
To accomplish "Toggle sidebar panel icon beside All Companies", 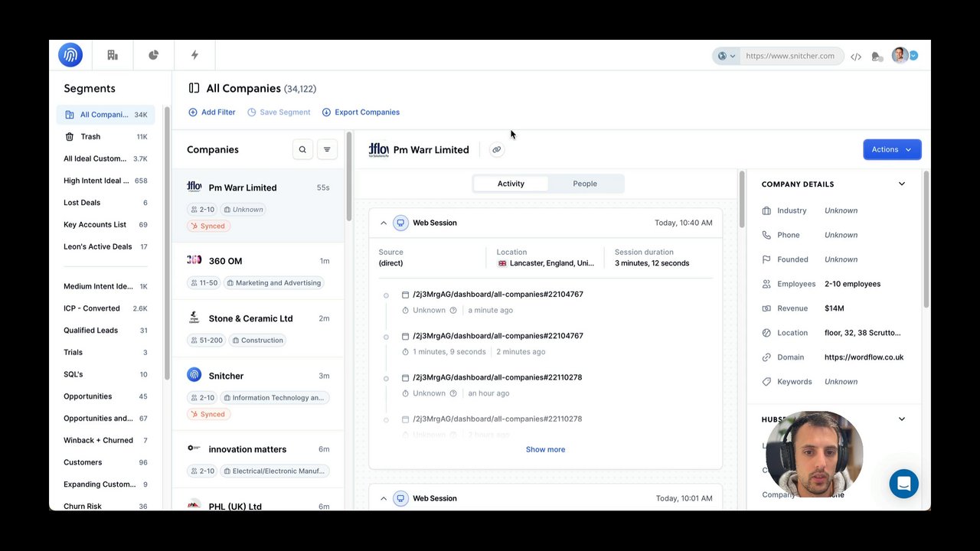I will [194, 89].
